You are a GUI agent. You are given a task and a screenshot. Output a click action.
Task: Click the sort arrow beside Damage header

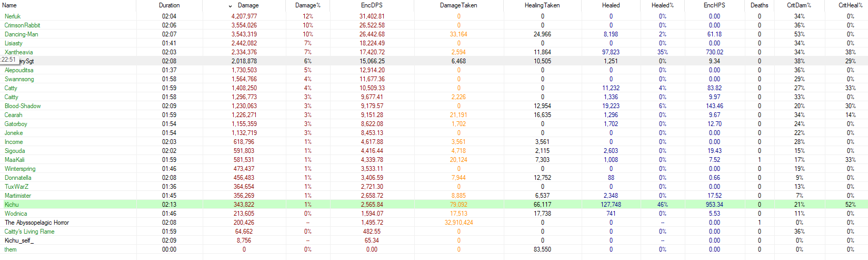pyautogui.click(x=230, y=6)
